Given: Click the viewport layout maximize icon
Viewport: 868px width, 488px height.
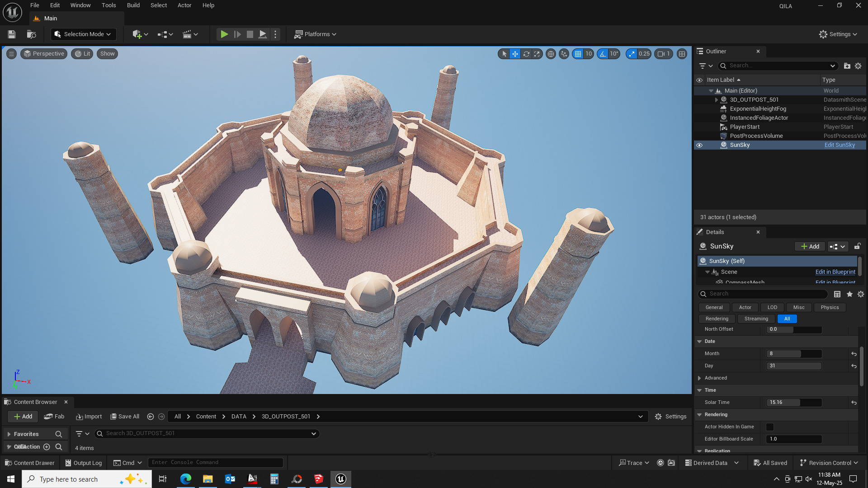Looking at the screenshot, I should [x=682, y=54].
